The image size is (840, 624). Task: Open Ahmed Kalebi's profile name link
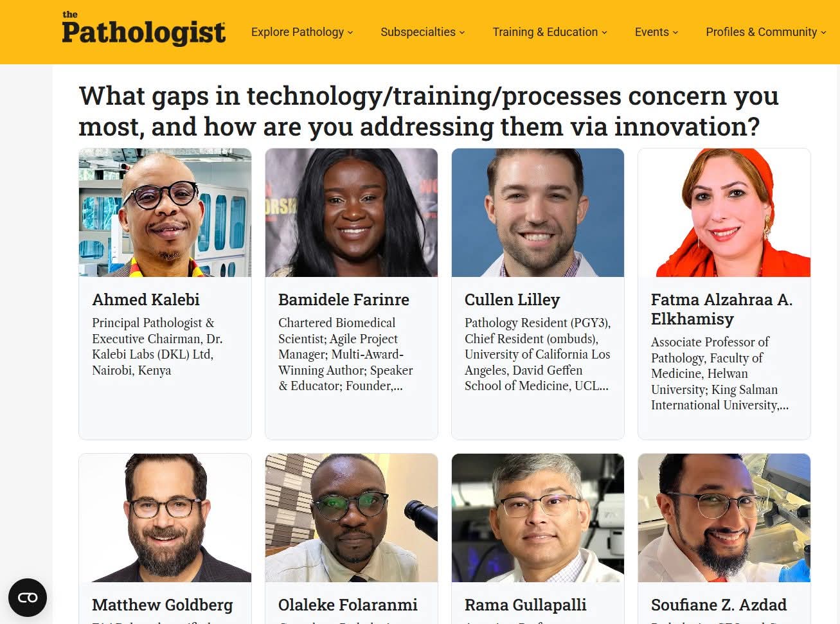pos(146,299)
